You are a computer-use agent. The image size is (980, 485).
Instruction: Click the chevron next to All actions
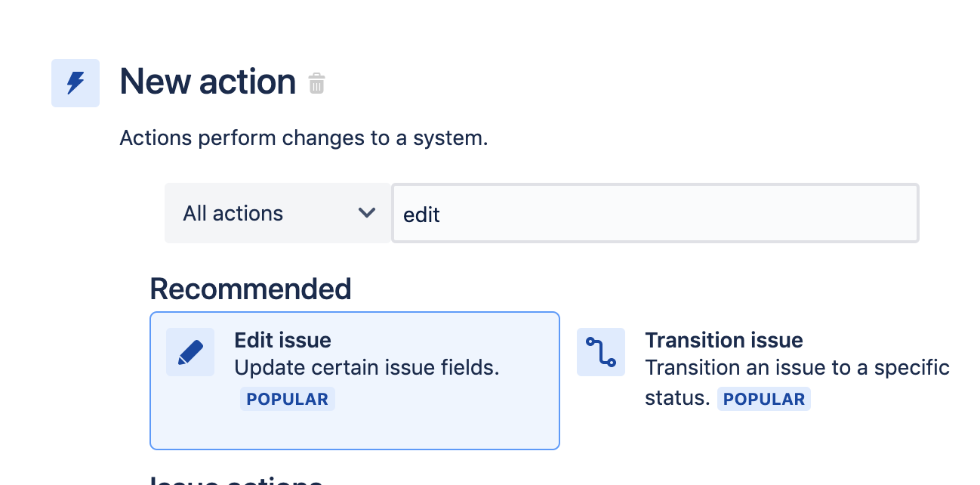pyautogui.click(x=367, y=213)
